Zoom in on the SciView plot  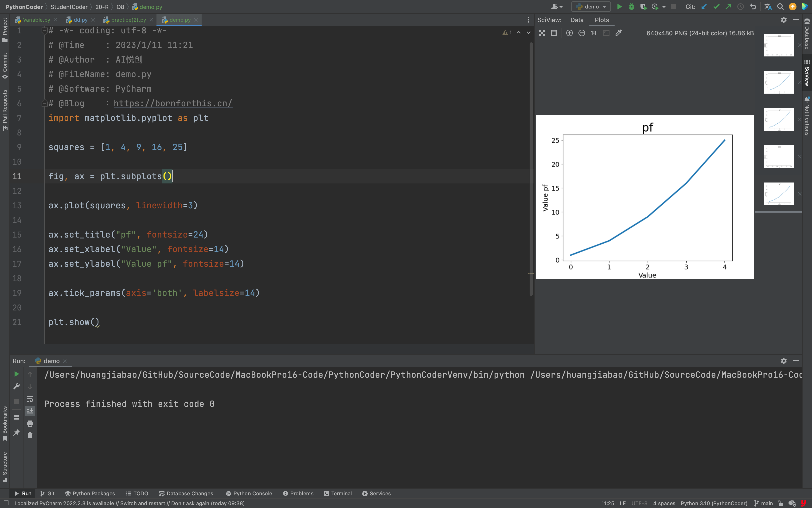pyautogui.click(x=569, y=33)
